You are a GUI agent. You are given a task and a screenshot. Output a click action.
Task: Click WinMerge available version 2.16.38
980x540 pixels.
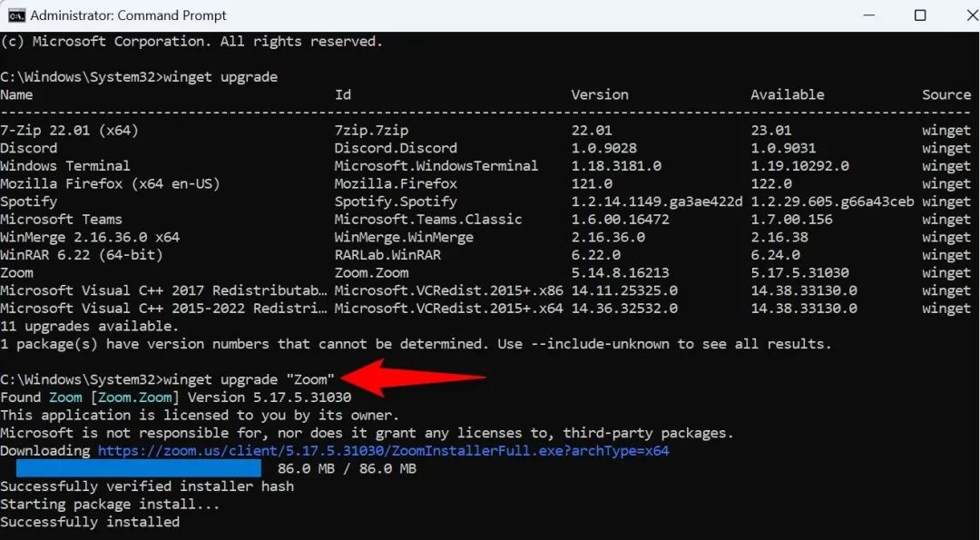[x=779, y=238]
